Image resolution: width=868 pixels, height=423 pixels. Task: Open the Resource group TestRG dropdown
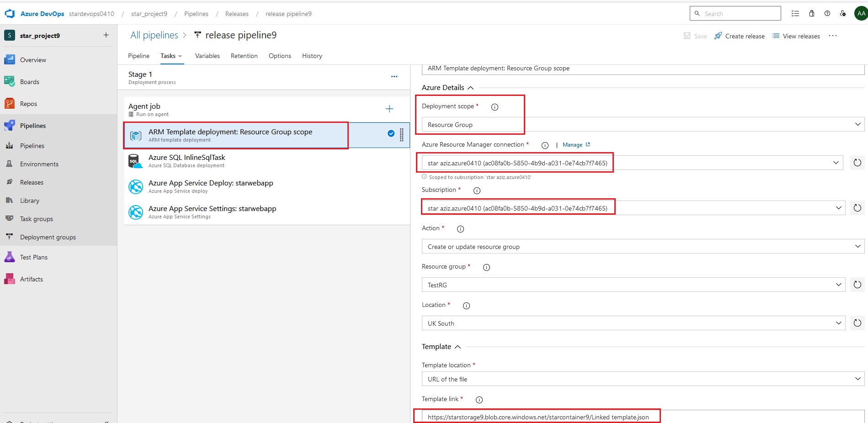(x=634, y=285)
